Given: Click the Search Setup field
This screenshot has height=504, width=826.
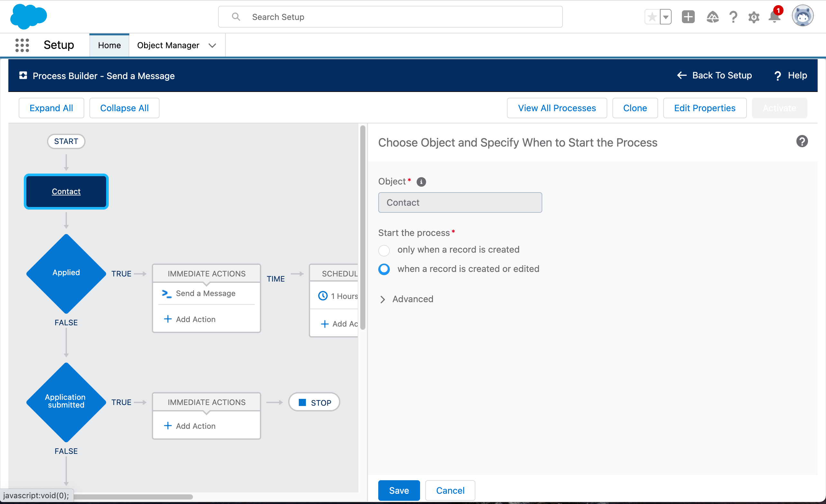Looking at the screenshot, I should tap(390, 17).
